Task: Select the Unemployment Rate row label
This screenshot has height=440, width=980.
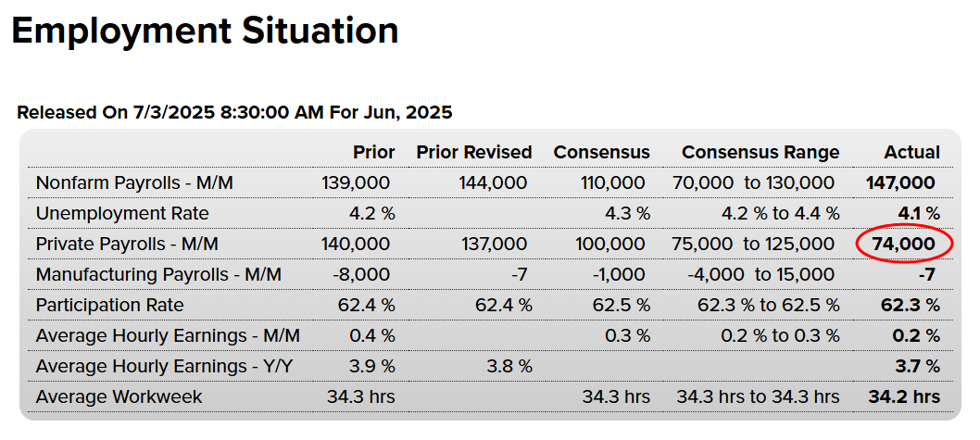Action: coord(122,214)
